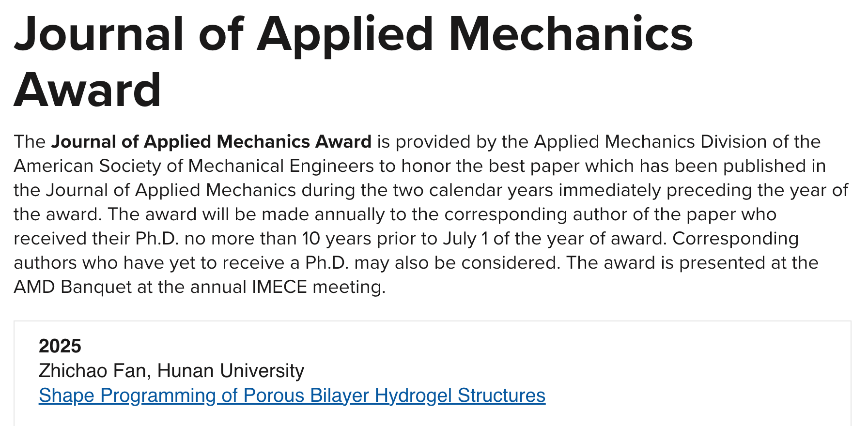Click the AMD Banquet text
The width and height of the screenshot is (868, 426).
pyautogui.click(x=73, y=287)
